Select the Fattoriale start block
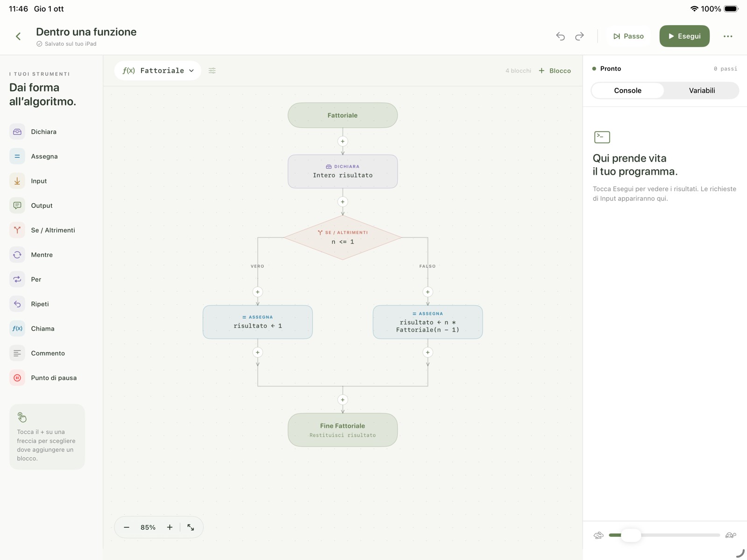This screenshot has height=560, width=747. point(343,115)
